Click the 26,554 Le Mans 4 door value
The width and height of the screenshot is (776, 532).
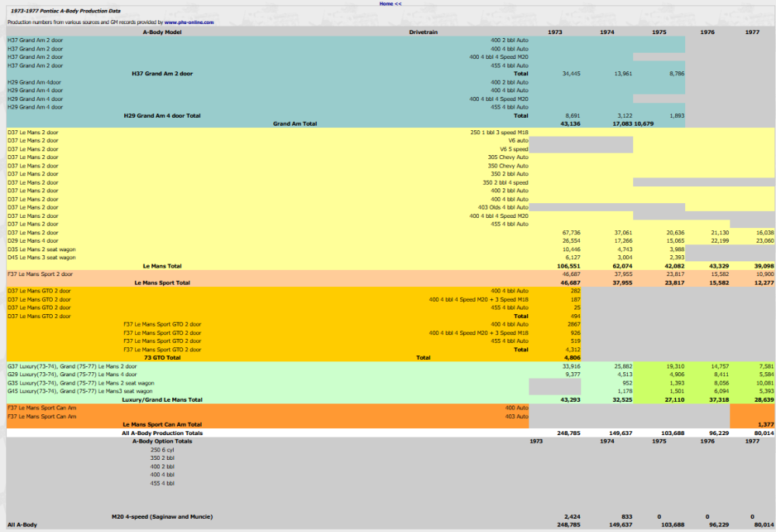571,240
